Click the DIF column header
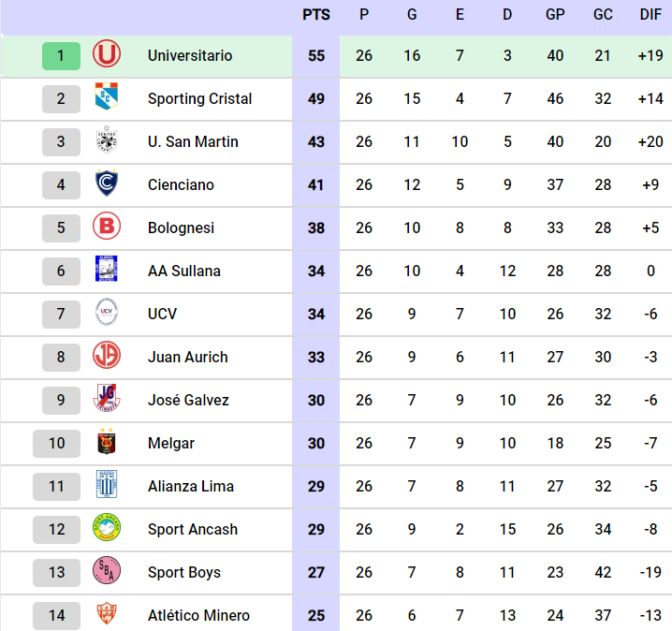Viewport: 672px width, 631px height. [650, 15]
